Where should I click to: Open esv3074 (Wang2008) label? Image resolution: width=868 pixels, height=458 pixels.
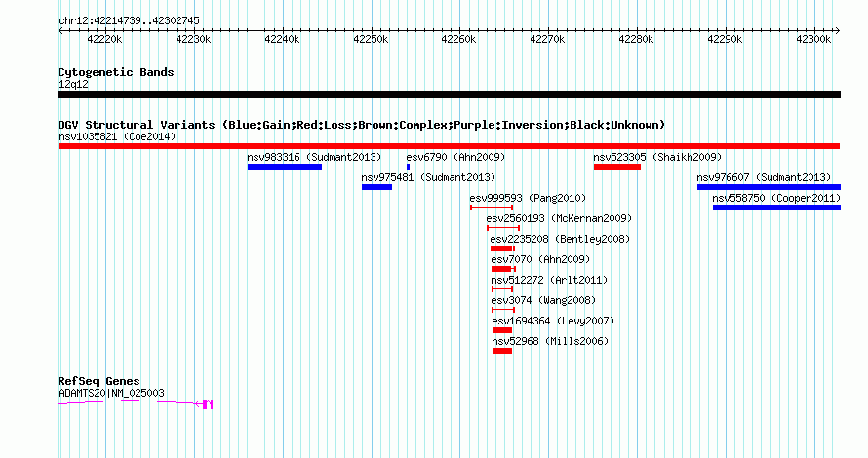[543, 300]
